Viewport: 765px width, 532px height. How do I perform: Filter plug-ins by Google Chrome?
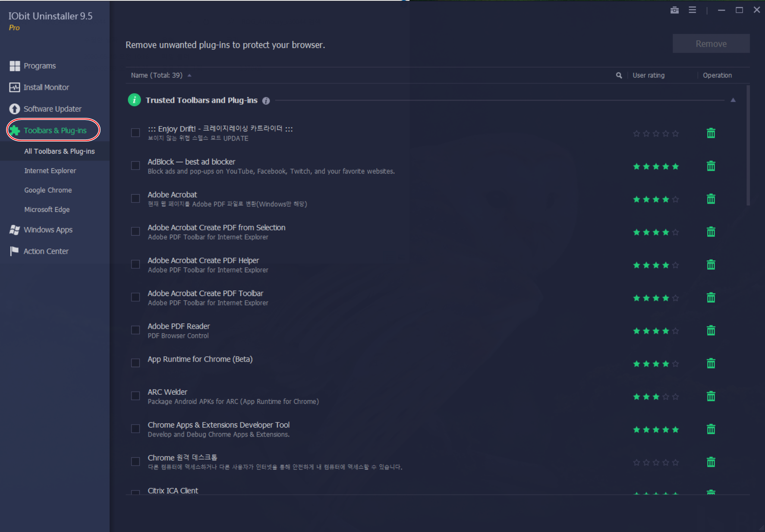(48, 190)
